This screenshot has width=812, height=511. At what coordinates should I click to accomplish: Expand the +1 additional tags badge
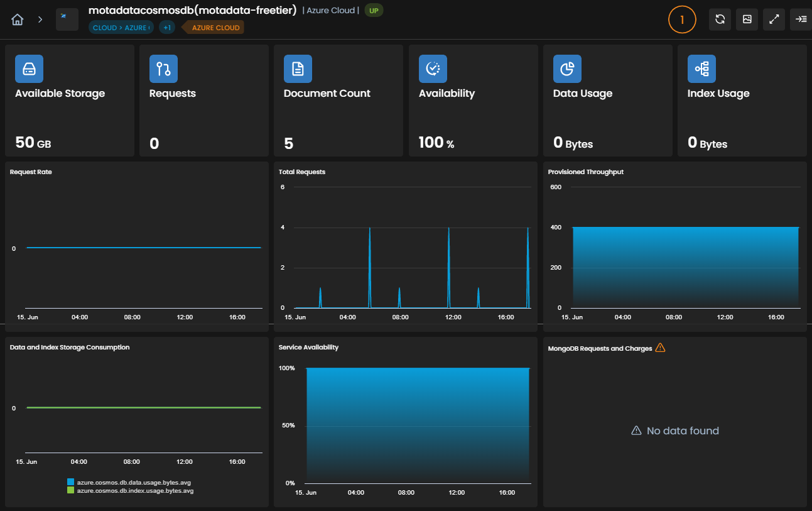point(167,28)
